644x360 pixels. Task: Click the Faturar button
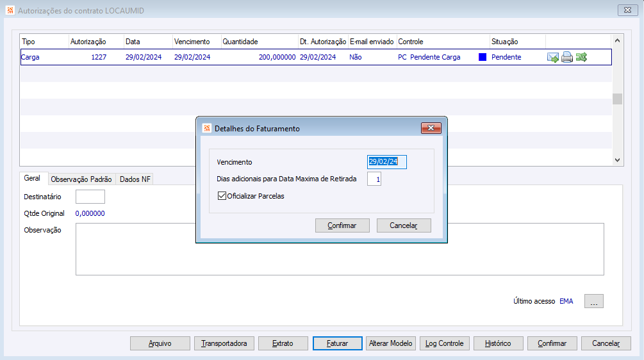[338, 343]
